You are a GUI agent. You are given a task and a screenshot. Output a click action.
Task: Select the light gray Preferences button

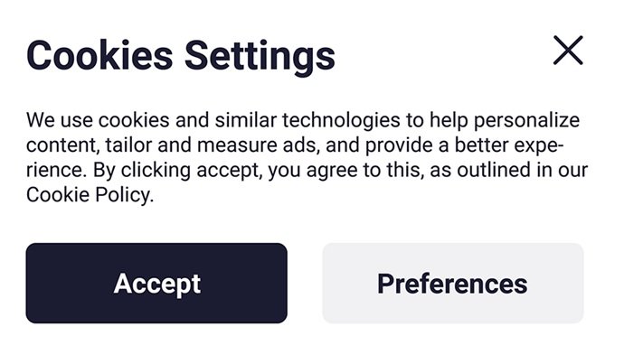(x=452, y=283)
